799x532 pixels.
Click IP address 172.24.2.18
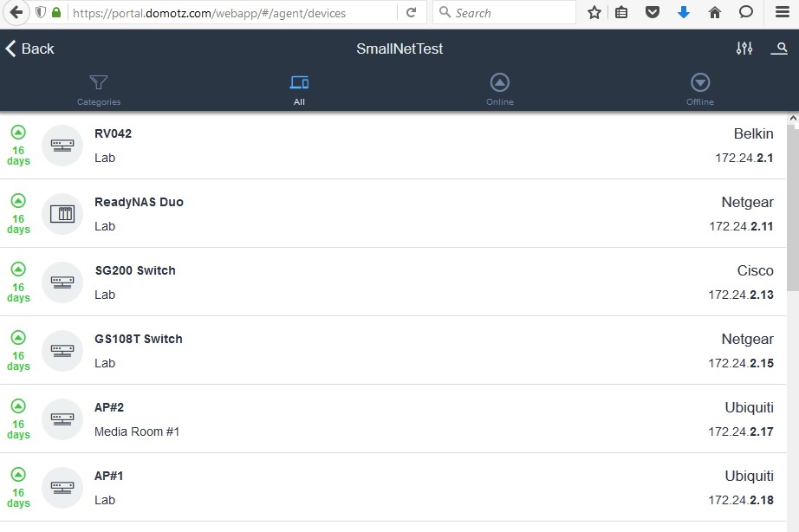tap(741, 500)
